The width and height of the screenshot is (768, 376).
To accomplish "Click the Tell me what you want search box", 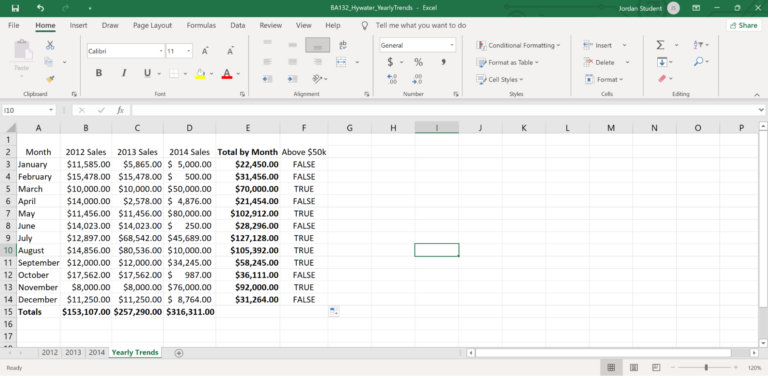I will (x=421, y=25).
